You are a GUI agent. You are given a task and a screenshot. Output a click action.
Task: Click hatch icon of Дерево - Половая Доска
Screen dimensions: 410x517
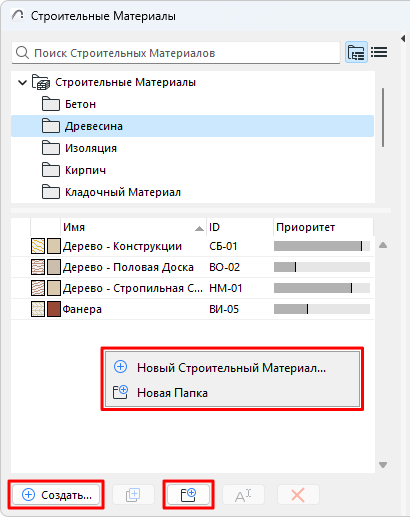pos(38,267)
